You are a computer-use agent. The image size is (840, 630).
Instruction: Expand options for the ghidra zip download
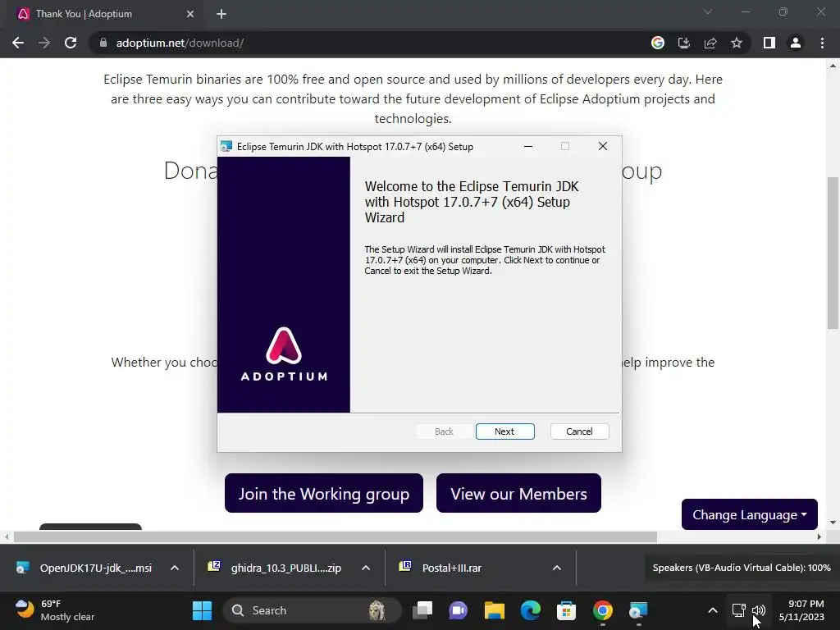pos(366,568)
